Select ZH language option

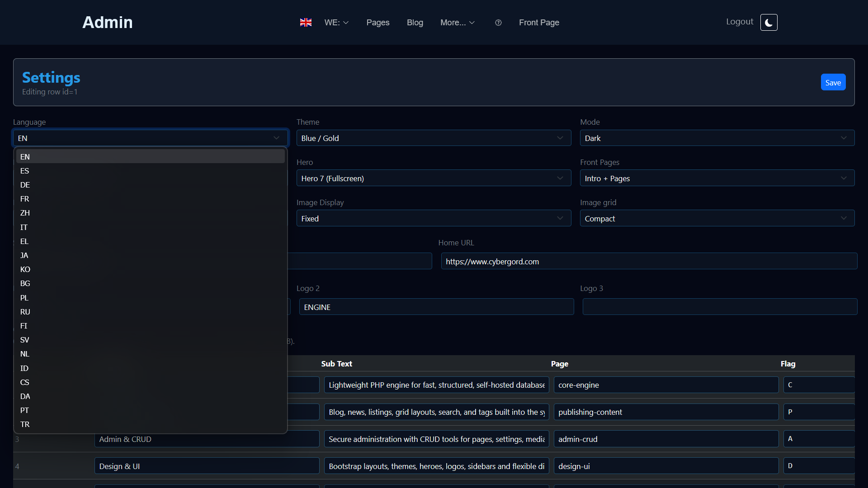(151, 213)
